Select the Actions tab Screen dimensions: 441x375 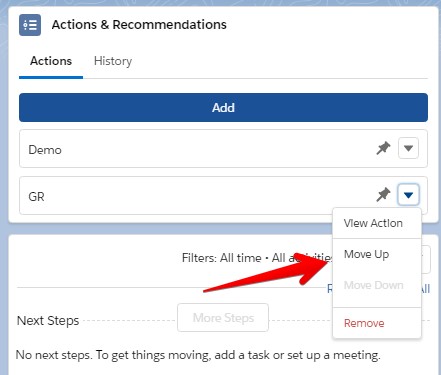click(51, 61)
